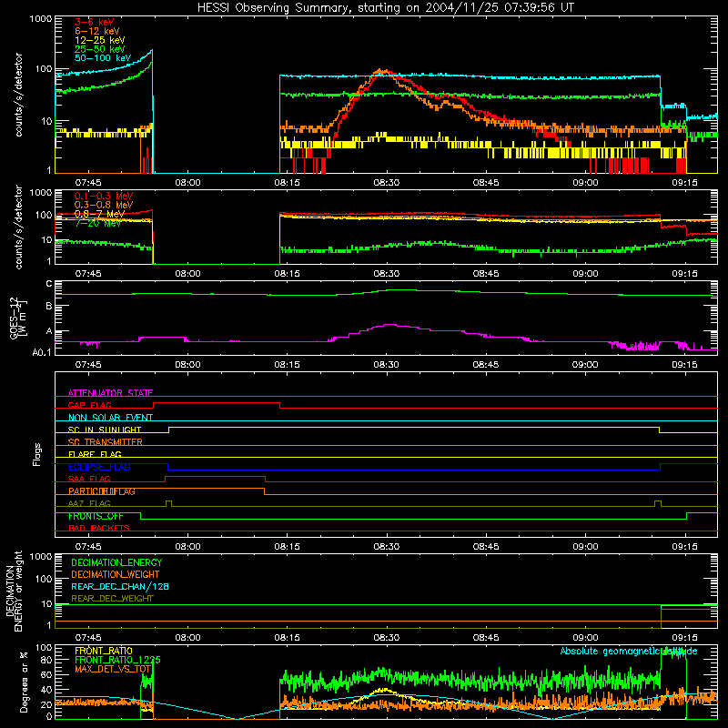Click the REAR_DEC_WEIGHT legend label
This screenshot has height=728, width=728.
point(112,599)
